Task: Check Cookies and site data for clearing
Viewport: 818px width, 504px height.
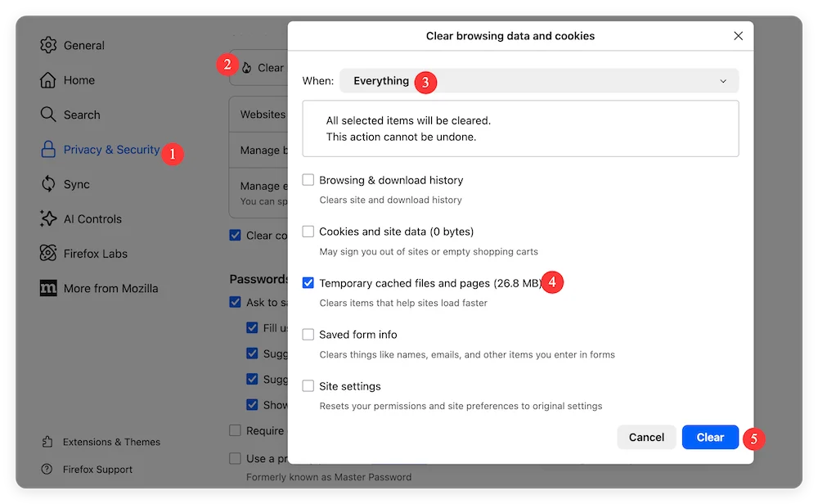Action: pyautogui.click(x=308, y=232)
